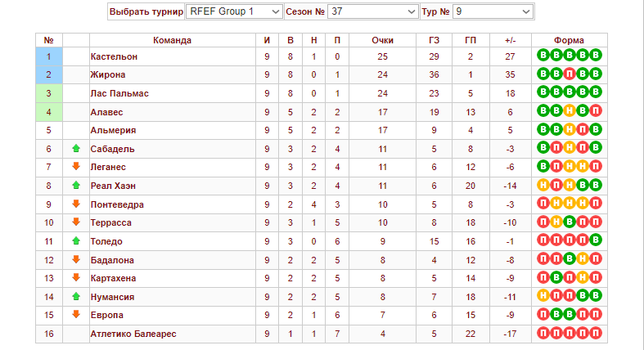644x350 pixels.
Task: Click the green up arrow beside Сабадель
Action: point(76,149)
